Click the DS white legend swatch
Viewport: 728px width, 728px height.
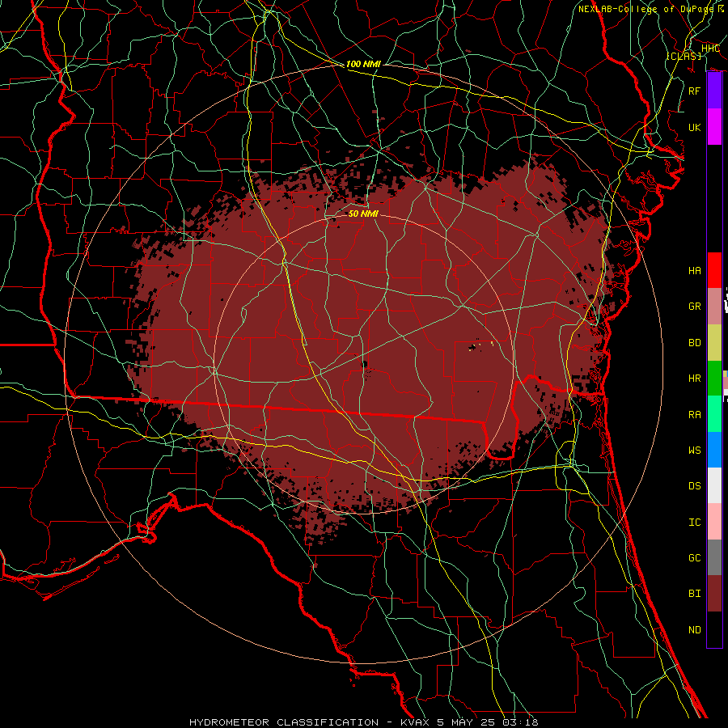714,485
